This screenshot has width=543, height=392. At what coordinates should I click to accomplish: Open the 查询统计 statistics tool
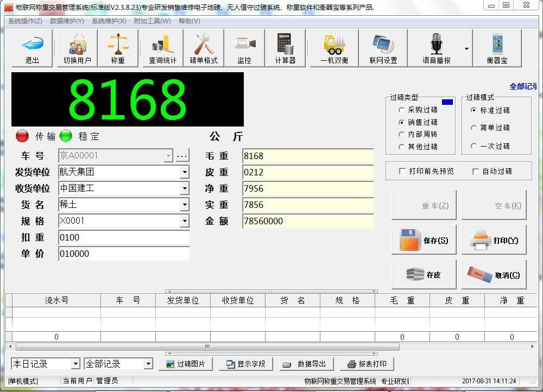point(161,48)
